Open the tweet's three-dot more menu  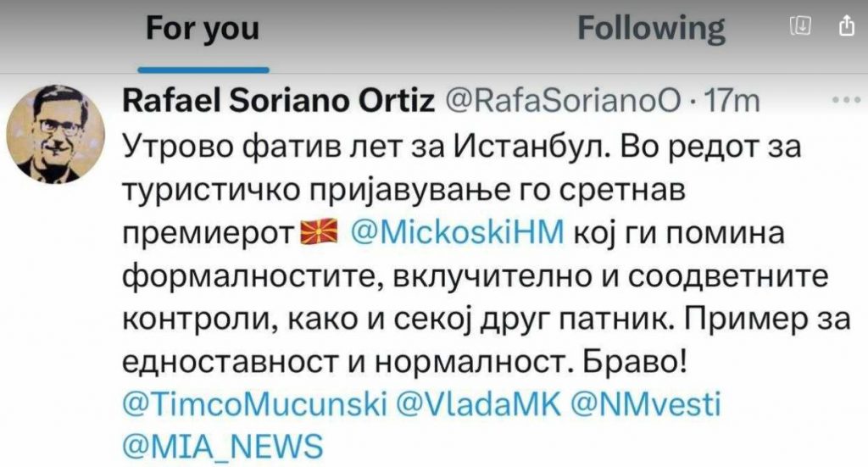point(846,101)
